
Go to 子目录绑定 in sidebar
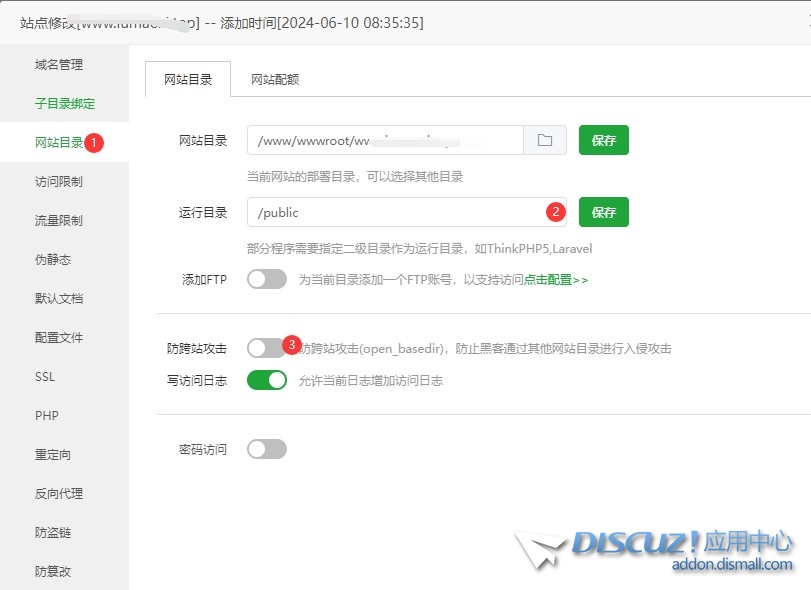pos(65,104)
